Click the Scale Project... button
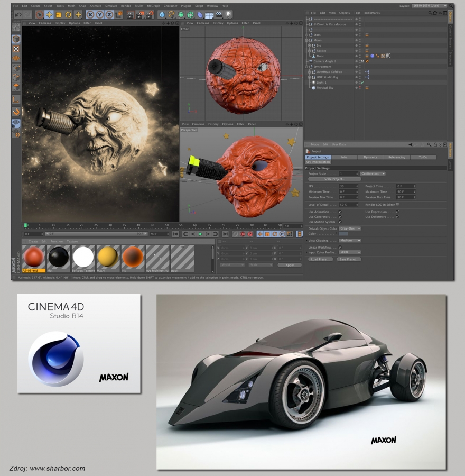 (334, 179)
